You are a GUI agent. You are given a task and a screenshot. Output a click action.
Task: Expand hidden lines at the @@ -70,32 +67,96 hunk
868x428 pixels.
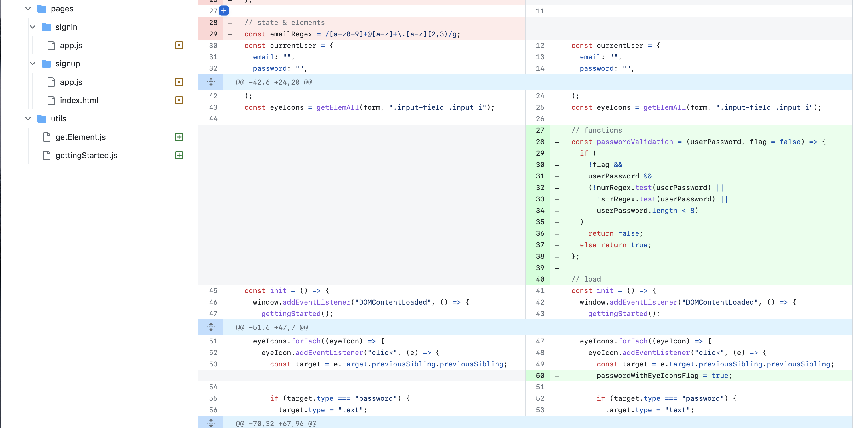click(x=211, y=423)
